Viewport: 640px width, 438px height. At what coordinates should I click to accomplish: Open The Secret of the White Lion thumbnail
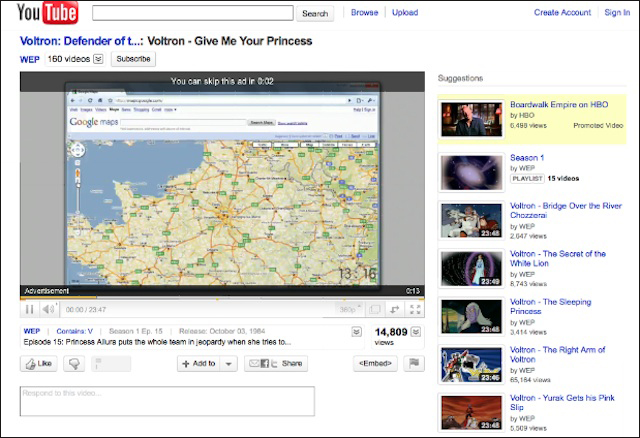pos(471,269)
